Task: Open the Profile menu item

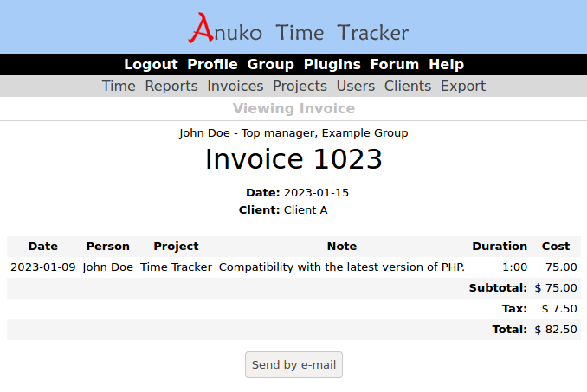Action: (212, 64)
